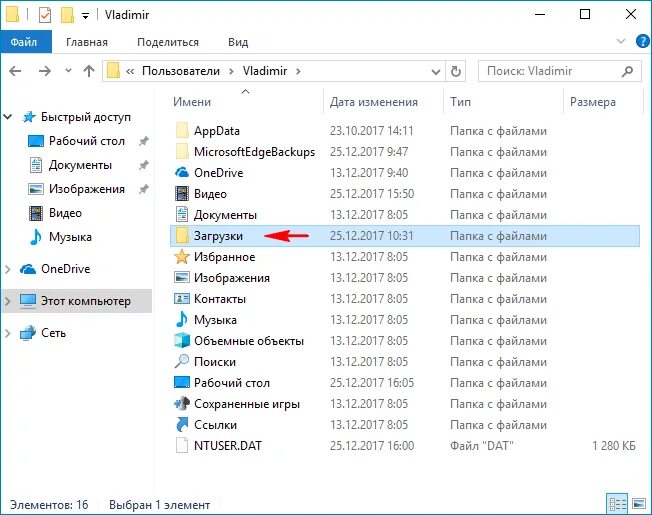Collapse the Быстрый доступ tree node
The width and height of the screenshot is (652, 515).
[x=8, y=117]
